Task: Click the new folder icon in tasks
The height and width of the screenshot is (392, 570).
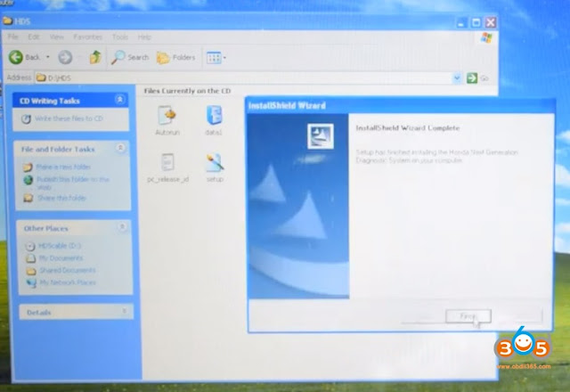Action: (x=28, y=167)
